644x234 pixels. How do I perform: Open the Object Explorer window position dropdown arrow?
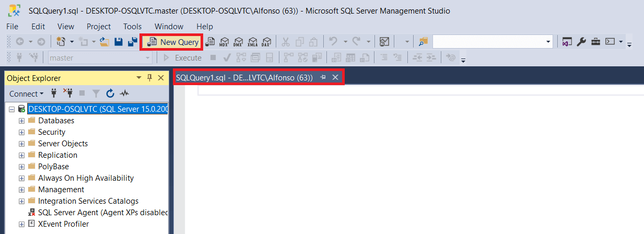pyautogui.click(x=138, y=78)
